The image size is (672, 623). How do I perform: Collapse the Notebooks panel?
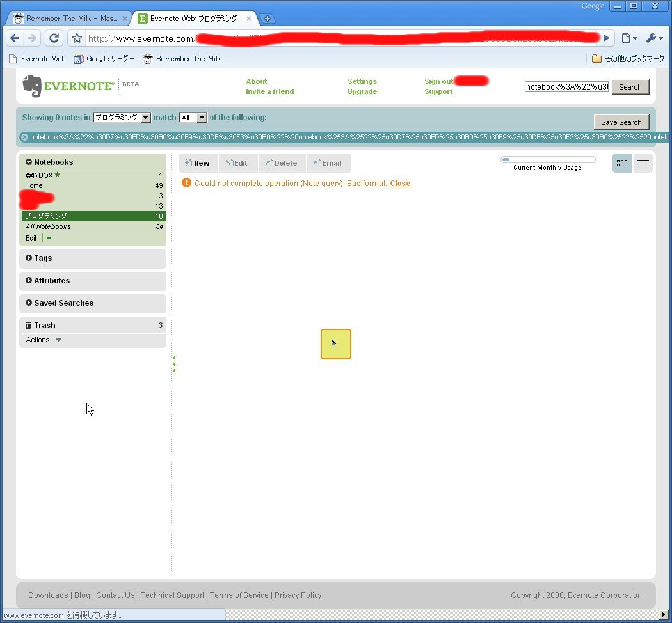pos(29,162)
